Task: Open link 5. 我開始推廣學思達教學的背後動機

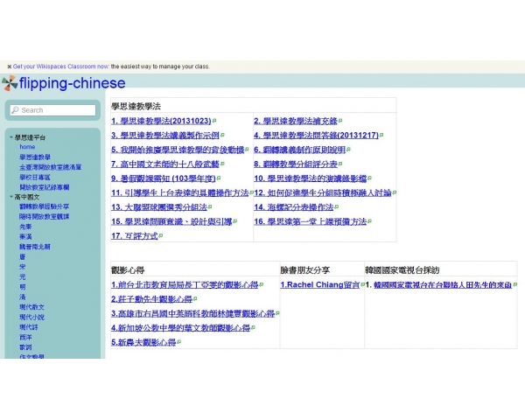Action: coord(178,150)
